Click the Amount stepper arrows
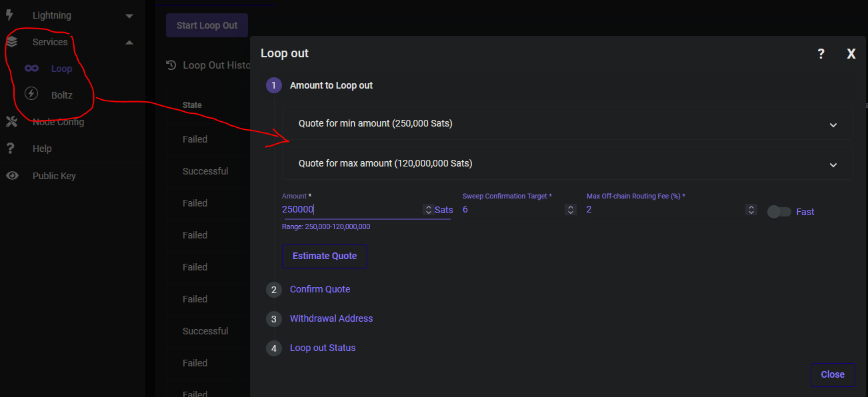Image resolution: width=868 pixels, height=397 pixels. (428, 210)
